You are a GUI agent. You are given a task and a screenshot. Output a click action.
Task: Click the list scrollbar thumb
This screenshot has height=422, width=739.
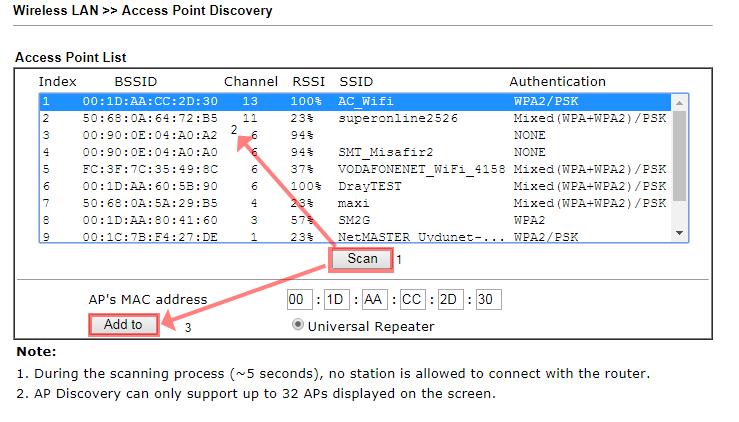pyautogui.click(x=680, y=155)
